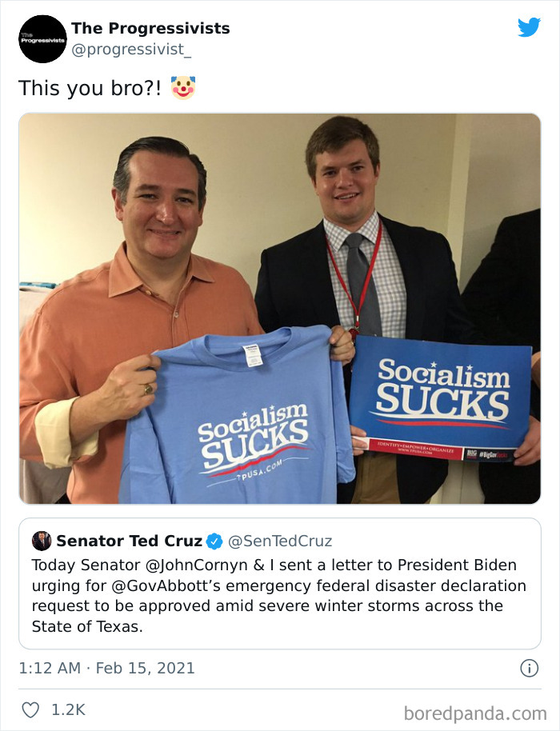Like the tweet via the heart icon
The image size is (560, 731).
tap(31, 709)
